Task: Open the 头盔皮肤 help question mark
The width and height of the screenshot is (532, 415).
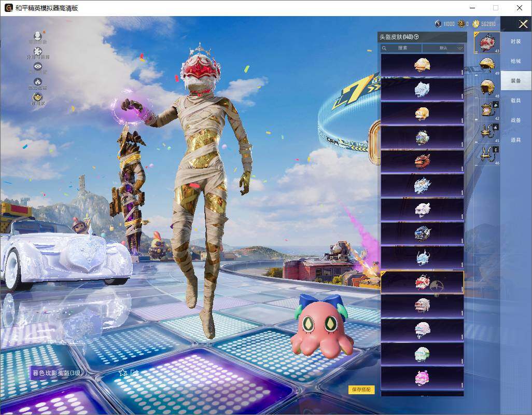Action: [416, 37]
